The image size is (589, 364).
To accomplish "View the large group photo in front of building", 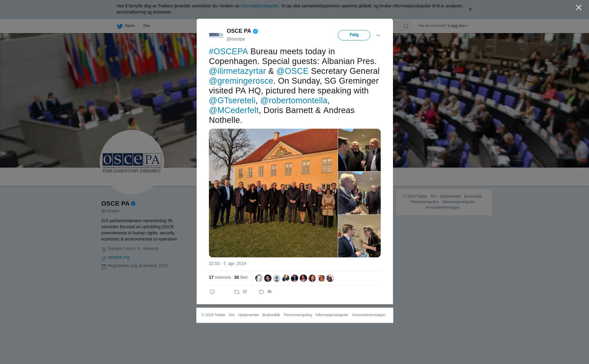I will pos(273,193).
